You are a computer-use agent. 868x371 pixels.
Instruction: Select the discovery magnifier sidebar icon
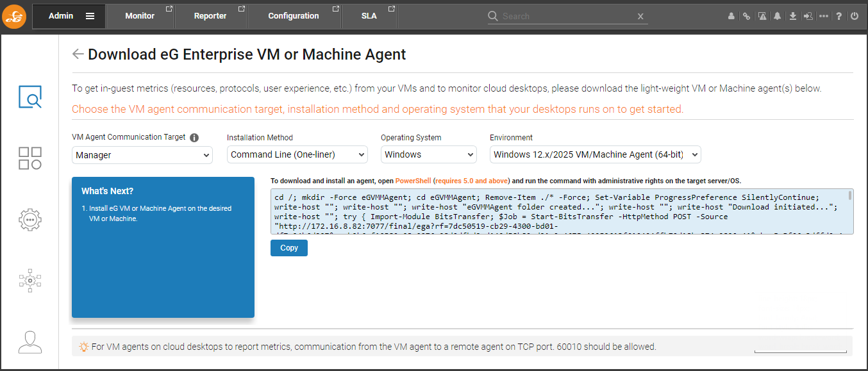[30, 97]
